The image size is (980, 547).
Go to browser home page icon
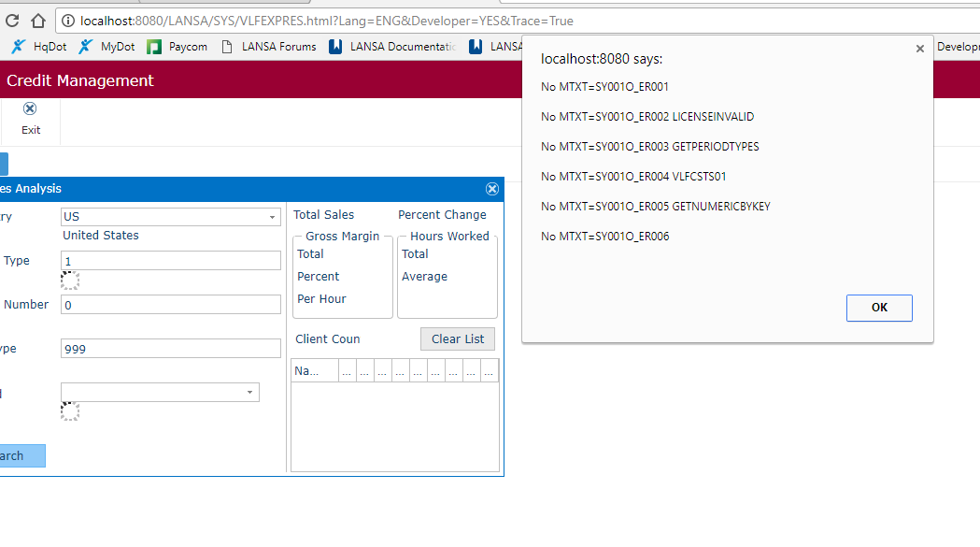(38, 21)
